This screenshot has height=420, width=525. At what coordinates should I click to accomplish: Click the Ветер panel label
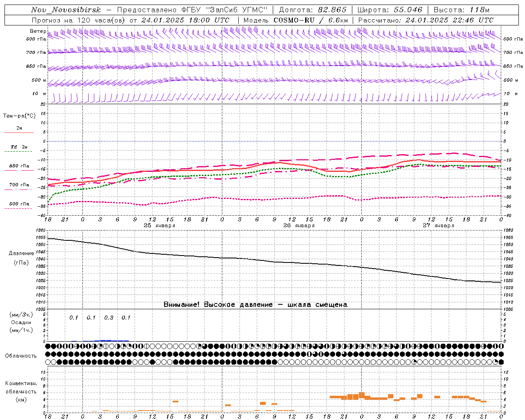(38, 31)
